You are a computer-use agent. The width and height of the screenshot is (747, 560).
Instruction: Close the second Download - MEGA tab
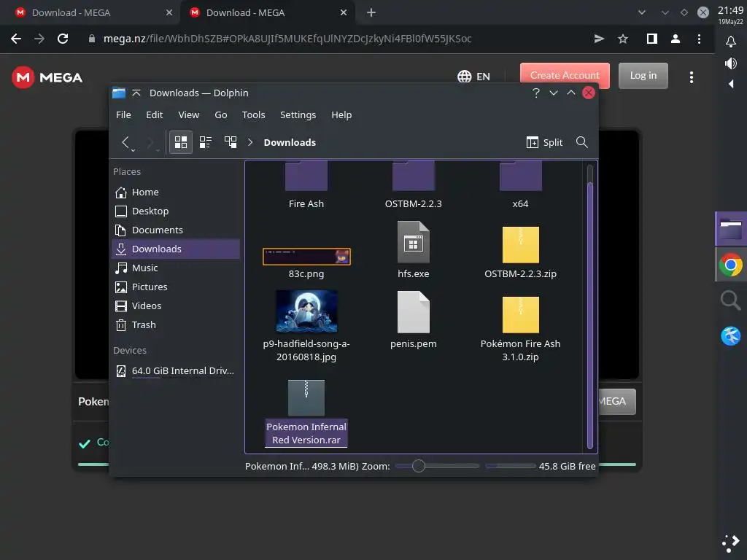(344, 13)
